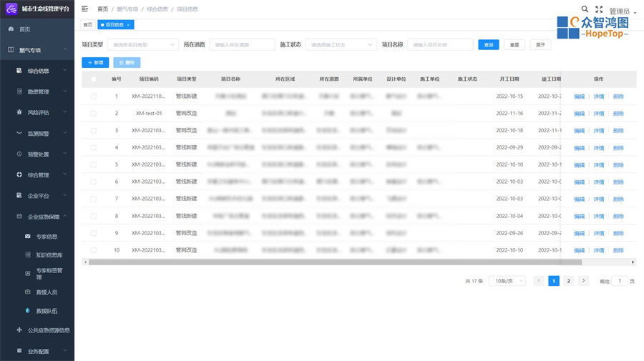This screenshot has width=644, height=361.
Task: Click the scrollbar right arrow
Action: coord(633,262)
